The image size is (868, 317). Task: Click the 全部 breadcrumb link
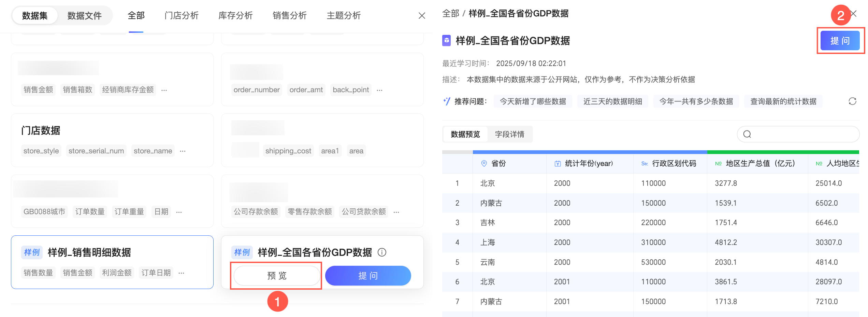point(451,14)
